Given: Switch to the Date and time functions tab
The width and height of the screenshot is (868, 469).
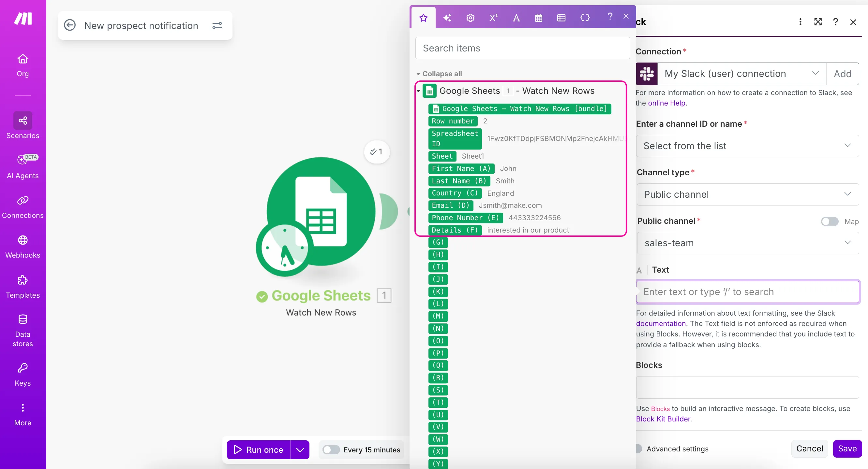Looking at the screenshot, I should tap(538, 18).
